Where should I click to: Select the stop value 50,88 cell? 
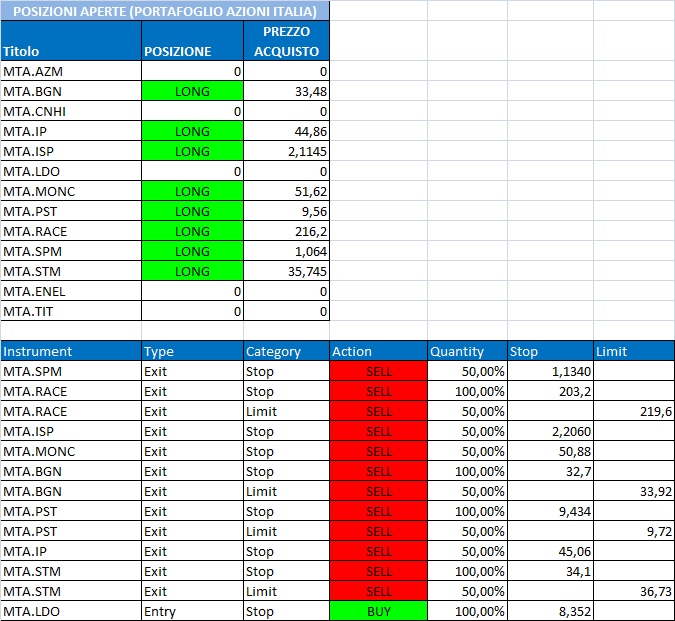pyautogui.click(x=551, y=451)
